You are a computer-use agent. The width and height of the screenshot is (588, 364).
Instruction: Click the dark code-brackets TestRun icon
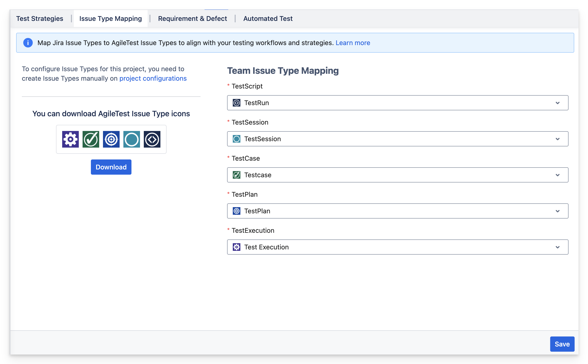(x=152, y=139)
